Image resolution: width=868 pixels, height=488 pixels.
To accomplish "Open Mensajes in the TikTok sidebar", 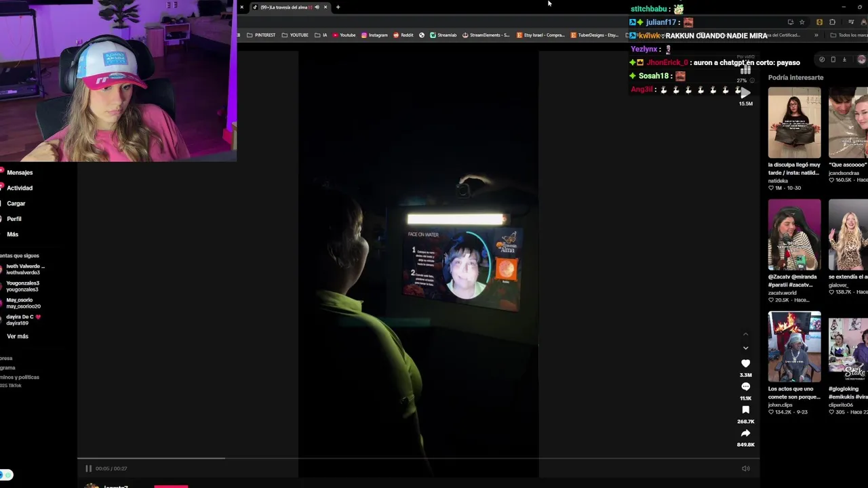I will click(20, 172).
